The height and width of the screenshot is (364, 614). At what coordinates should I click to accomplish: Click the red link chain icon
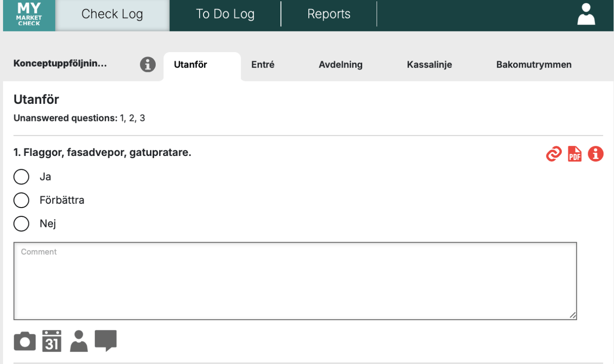coord(554,154)
